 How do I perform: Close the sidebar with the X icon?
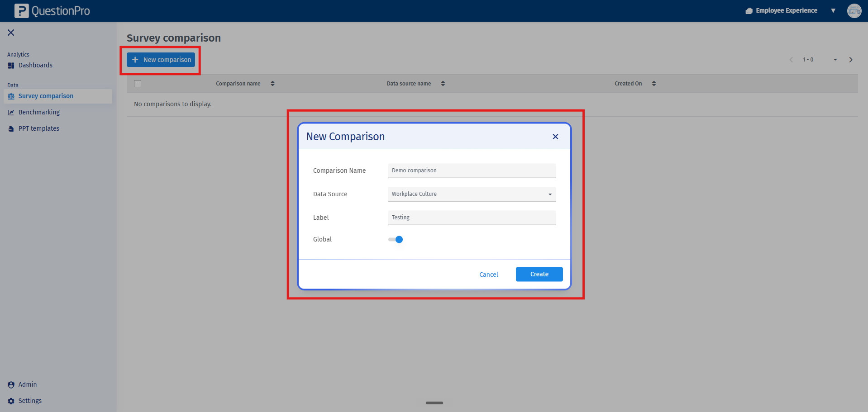point(11,33)
